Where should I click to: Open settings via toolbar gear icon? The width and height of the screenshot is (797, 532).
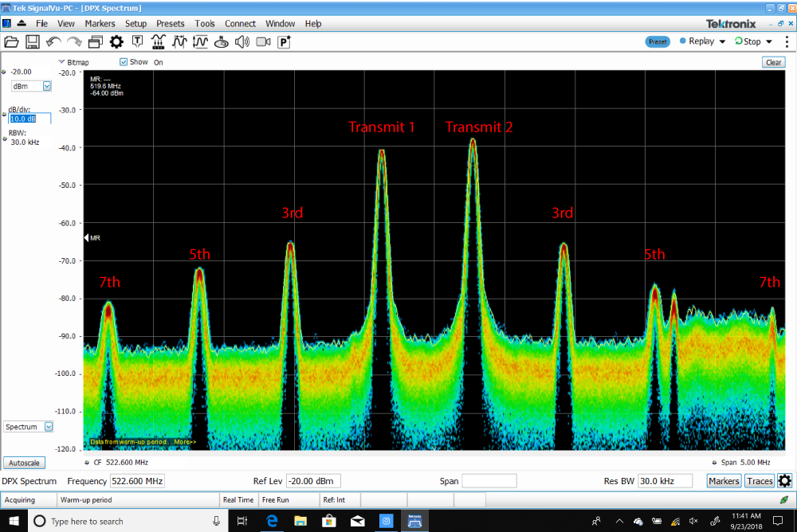(x=116, y=41)
